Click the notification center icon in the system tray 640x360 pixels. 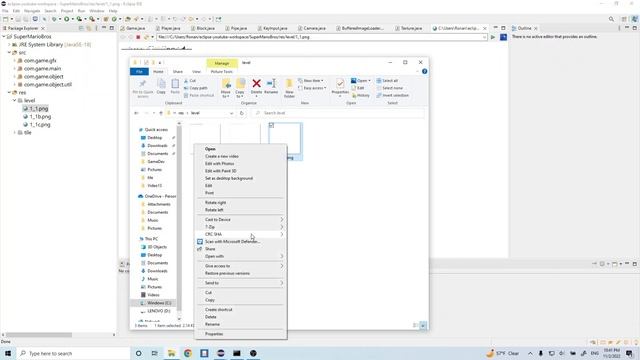(x=629, y=353)
